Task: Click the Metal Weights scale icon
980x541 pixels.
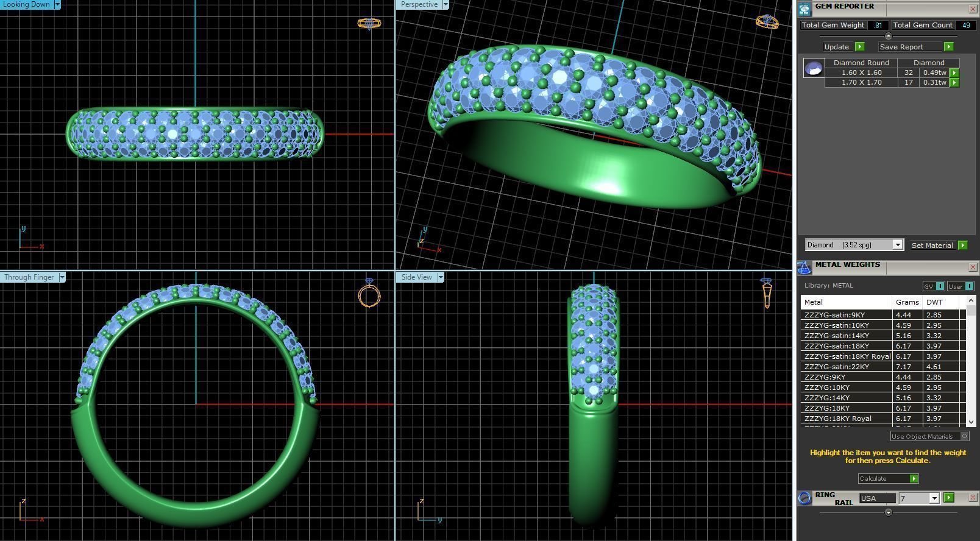Action: (804, 267)
